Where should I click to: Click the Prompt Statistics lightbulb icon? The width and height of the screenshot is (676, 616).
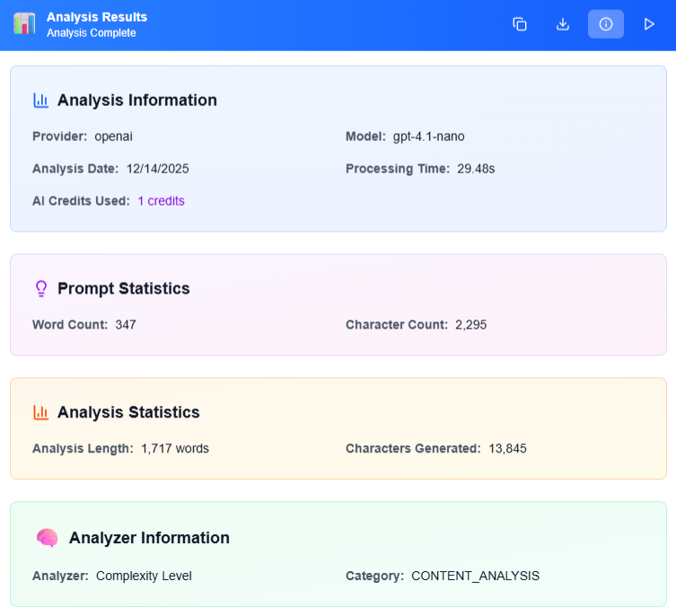41,288
